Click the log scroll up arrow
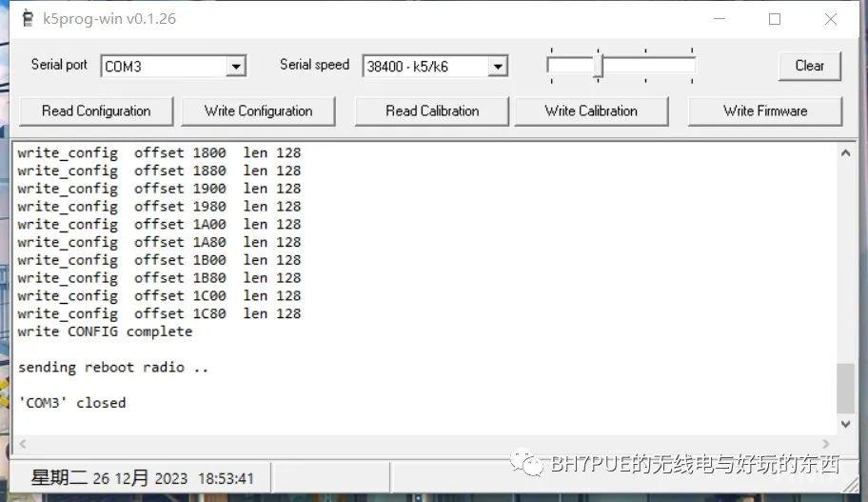The width and height of the screenshot is (868, 502). 845,152
